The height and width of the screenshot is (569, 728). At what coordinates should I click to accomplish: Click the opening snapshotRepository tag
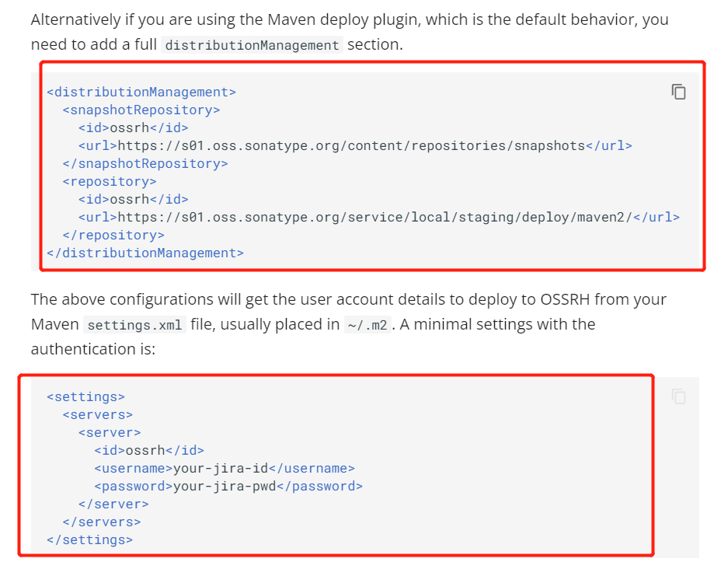point(141,110)
